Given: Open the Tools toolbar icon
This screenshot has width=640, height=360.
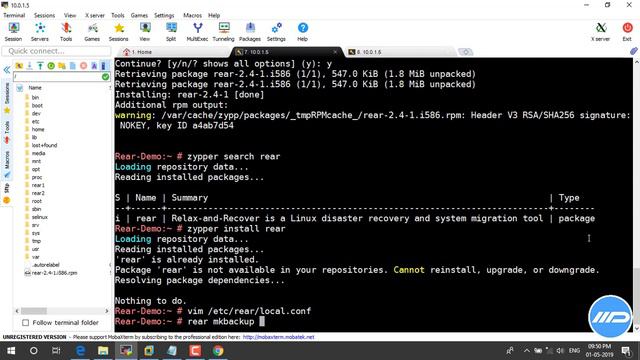Looking at the screenshot, I should [66, 32].
